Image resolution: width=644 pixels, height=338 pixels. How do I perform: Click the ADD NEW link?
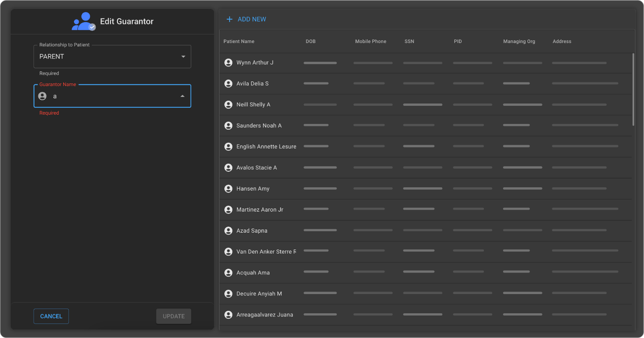[252, 19]
